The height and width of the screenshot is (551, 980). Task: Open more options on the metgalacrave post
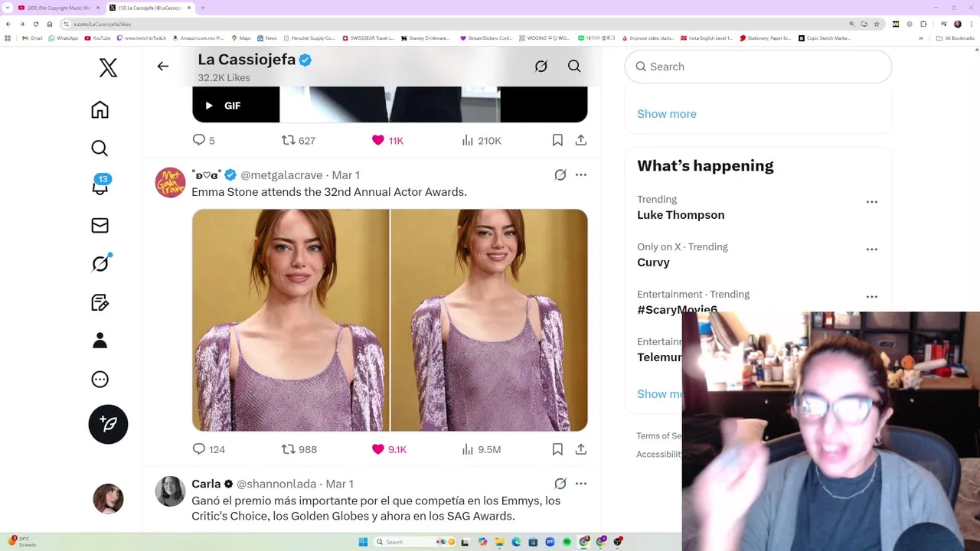581,175
